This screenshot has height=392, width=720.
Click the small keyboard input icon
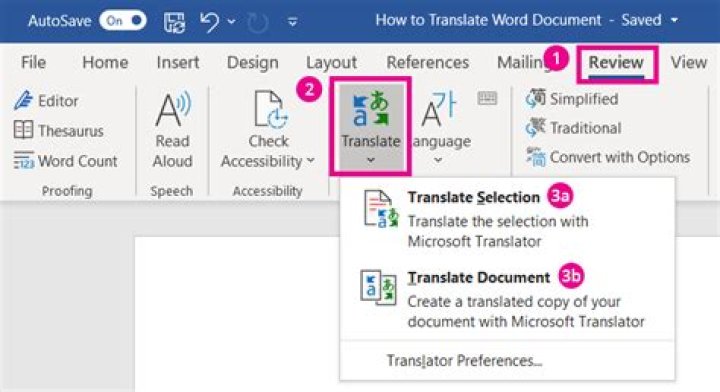[x=487, y=98]
